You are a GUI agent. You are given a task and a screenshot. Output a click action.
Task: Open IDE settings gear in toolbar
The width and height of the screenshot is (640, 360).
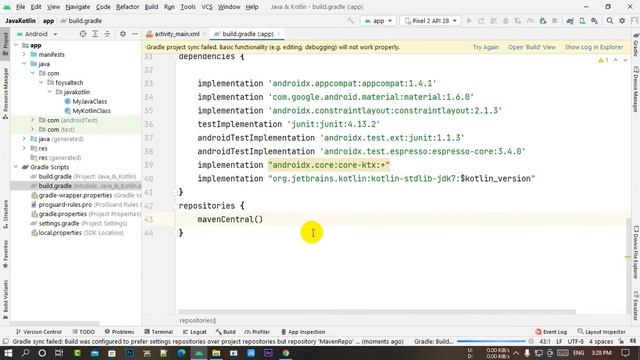pos(622,21)
